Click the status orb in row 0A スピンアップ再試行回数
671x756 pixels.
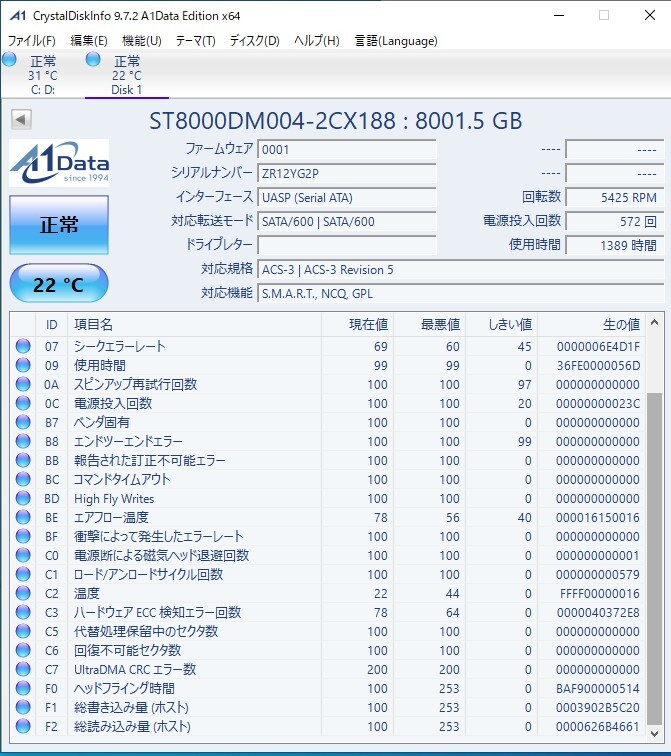[x=23, y=384]
